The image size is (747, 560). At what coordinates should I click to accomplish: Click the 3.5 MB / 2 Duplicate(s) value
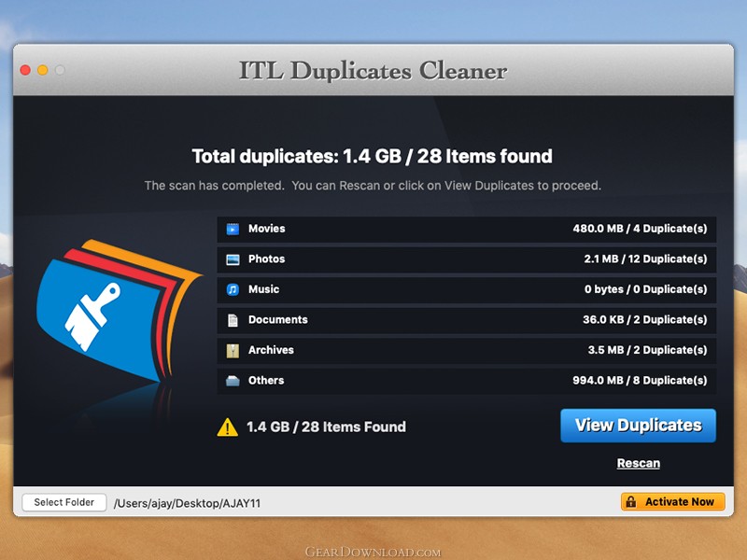[647, 350]
